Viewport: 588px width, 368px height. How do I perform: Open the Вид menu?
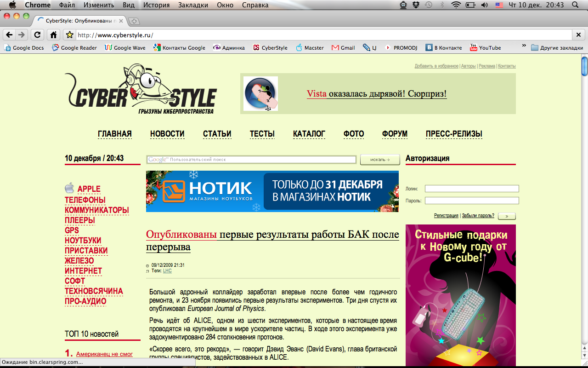(129, 5)
